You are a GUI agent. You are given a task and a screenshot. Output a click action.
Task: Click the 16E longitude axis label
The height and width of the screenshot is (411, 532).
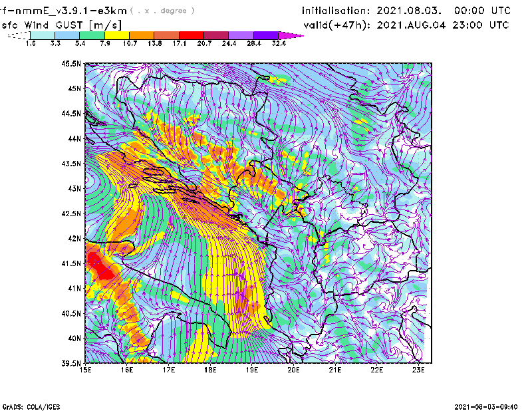(127, 370)
